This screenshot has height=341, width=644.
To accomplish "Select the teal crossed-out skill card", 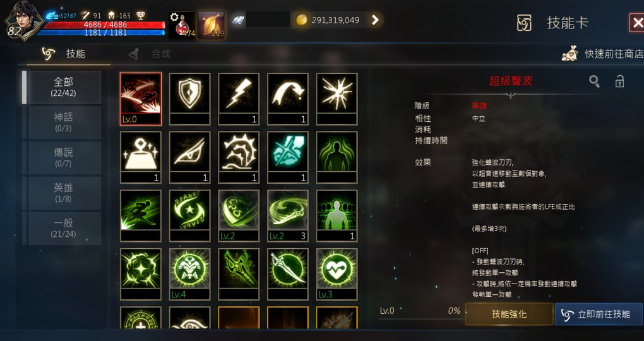I will click(287, 157).
